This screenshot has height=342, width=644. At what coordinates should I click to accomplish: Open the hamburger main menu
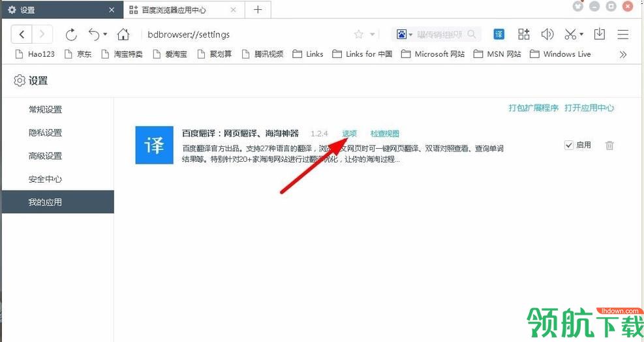[x=622, y=35]
